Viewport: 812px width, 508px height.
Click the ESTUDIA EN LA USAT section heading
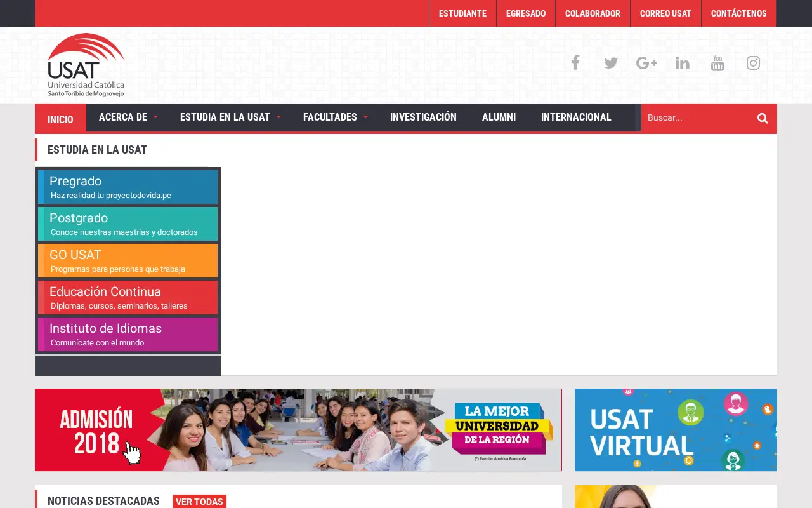(x=97, y=150)
